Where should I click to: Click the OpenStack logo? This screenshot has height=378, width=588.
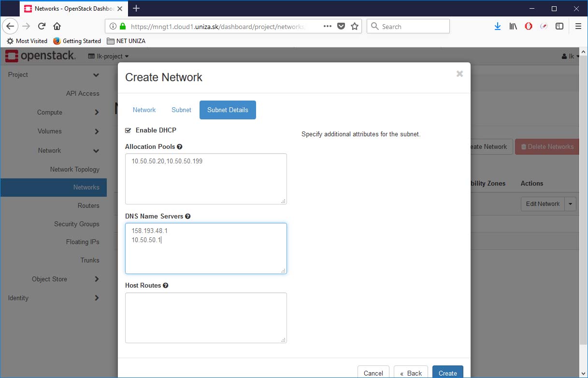40,56
